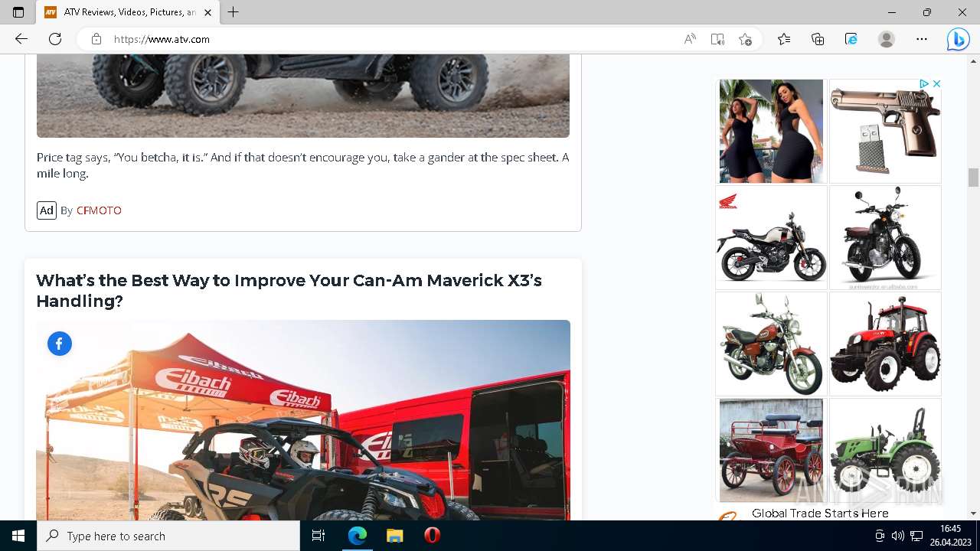Image resolution: width=980 pixels, height=551 pixels.
Task: Click the Global Trade Starts Here ad text
Action: (820, 514)
